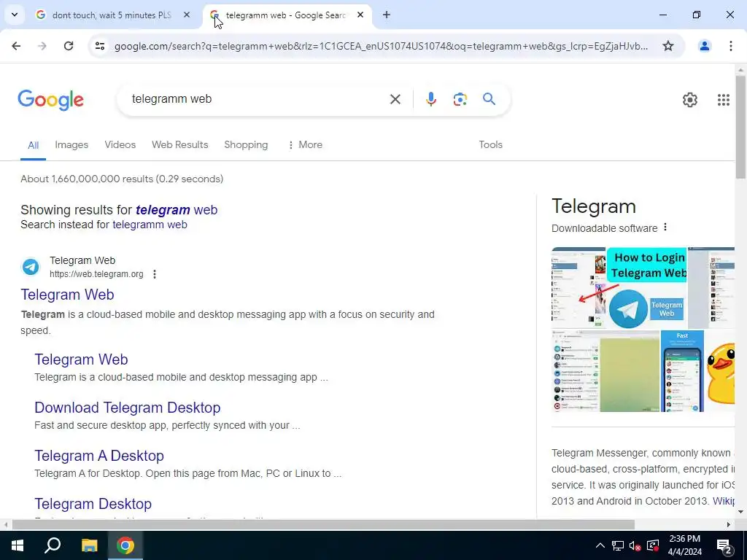The width and height of the screenshot is (747, 560).
Task: Clear the search query with X
Action: [395, 99]
